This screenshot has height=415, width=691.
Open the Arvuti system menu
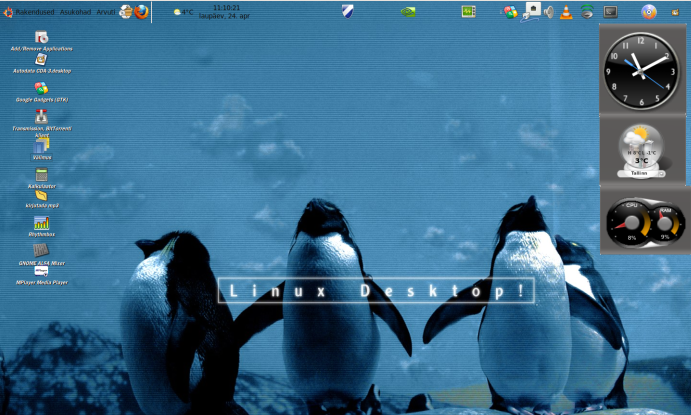tap(105, 12)
